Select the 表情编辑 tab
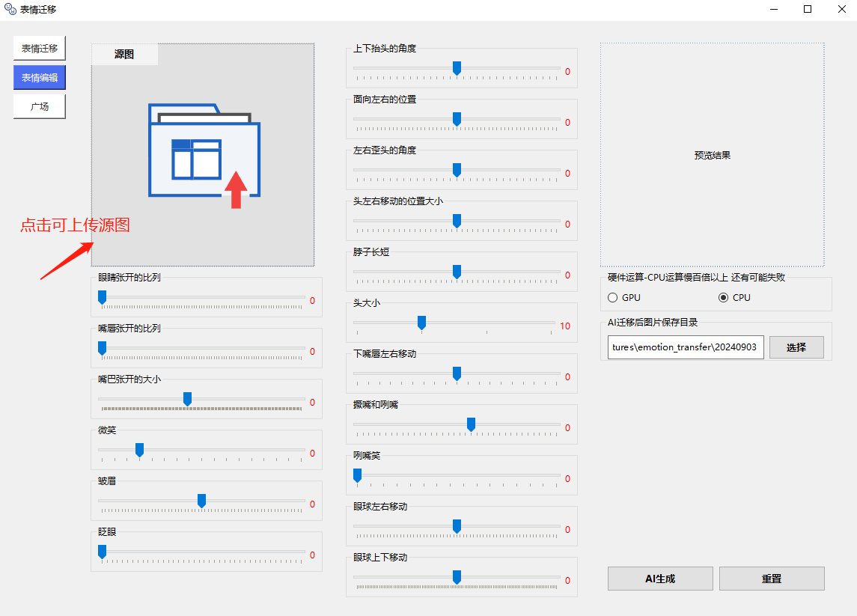Viewport: 857px width, 616px height. tap(40, 77)
